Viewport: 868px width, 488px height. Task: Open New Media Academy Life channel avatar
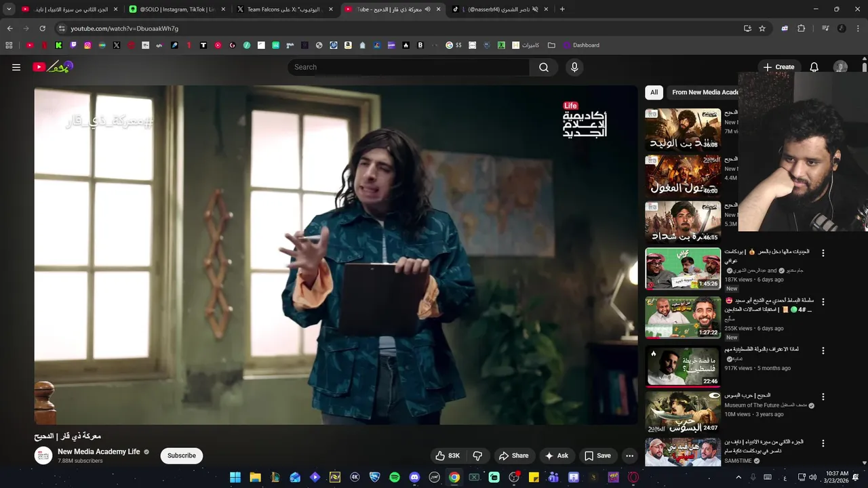(x=43, y=455)
